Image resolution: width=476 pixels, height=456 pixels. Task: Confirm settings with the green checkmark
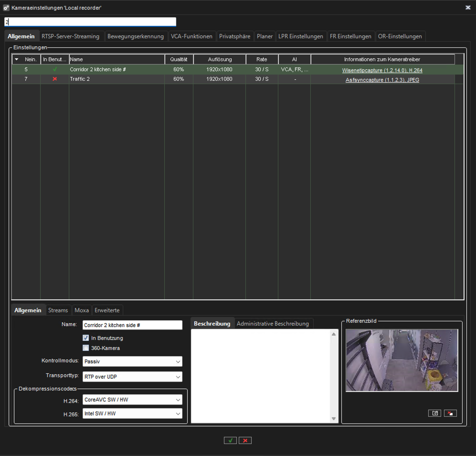(230, 440)
